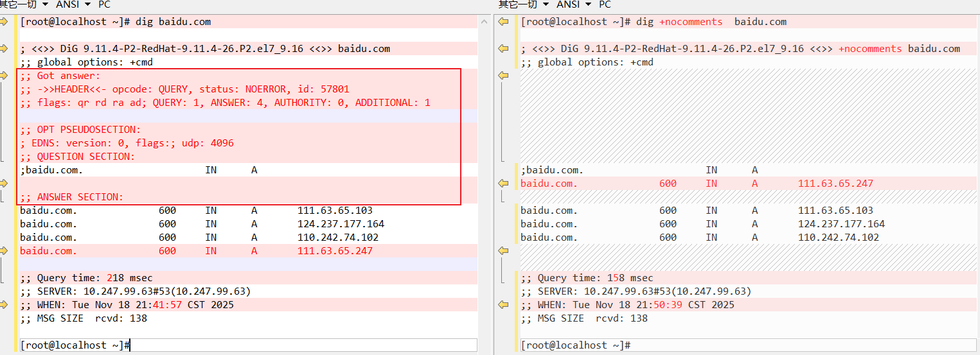This screenshot has height=355, width=980.
Task: Click the left pane copy arrow beside 'dig baidu.com'
Action: (4, 22)
